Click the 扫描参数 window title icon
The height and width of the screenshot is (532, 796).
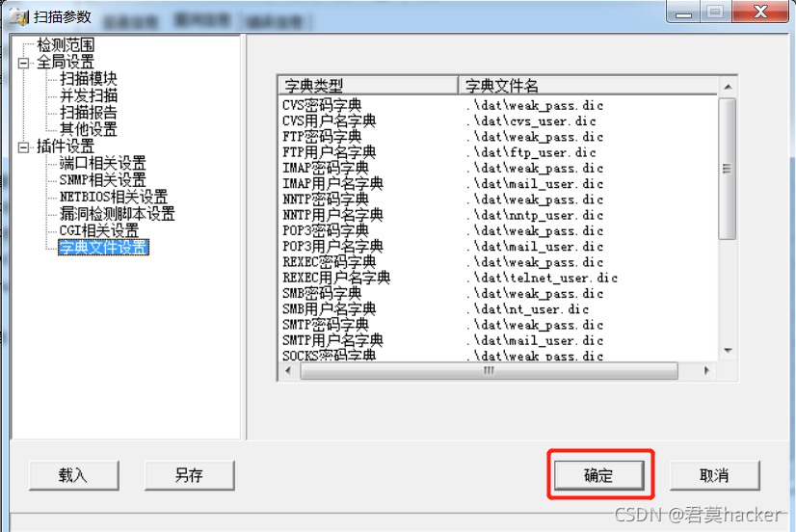coord(20,17)
